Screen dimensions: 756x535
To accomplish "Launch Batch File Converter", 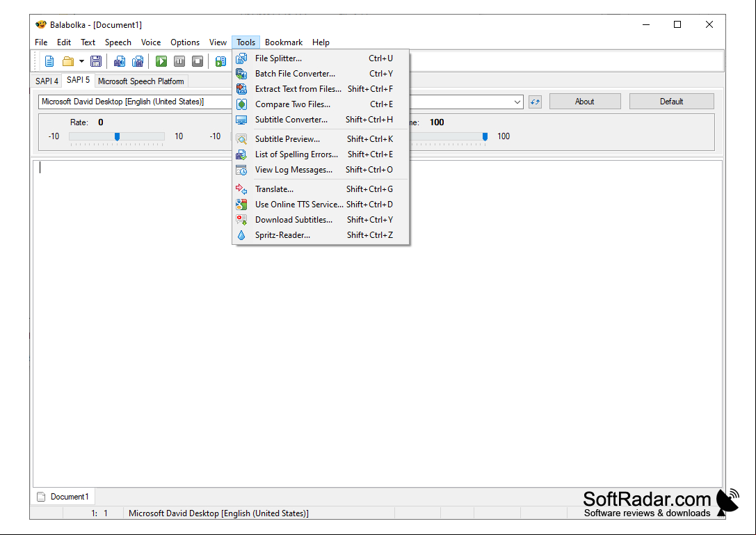I will click(x=321, y=74).
